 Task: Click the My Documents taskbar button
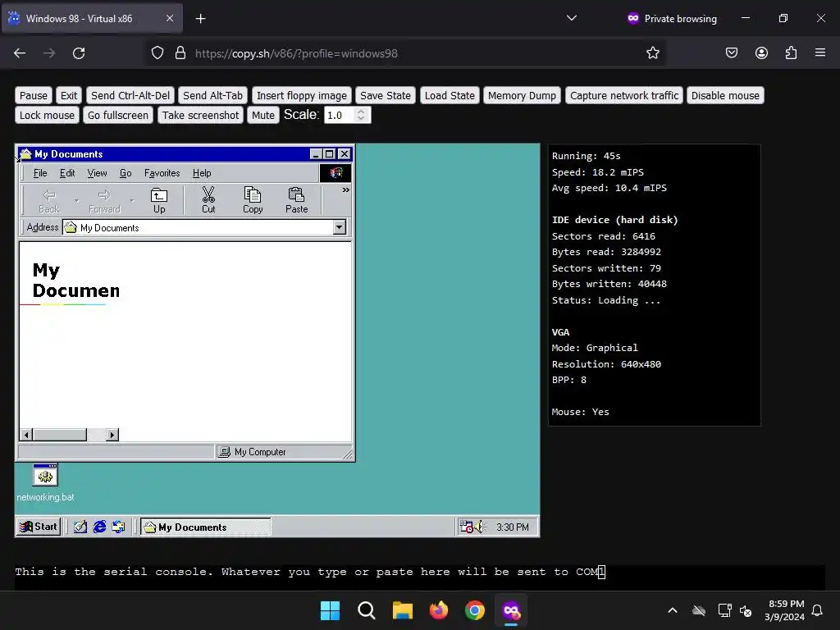[206, 527]
